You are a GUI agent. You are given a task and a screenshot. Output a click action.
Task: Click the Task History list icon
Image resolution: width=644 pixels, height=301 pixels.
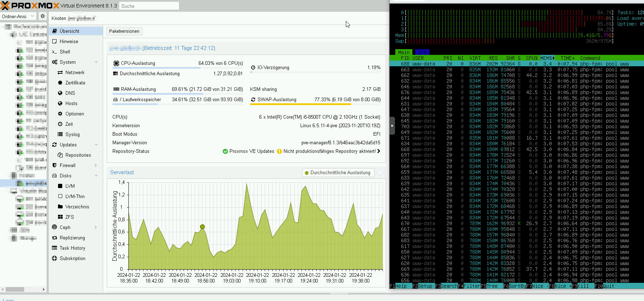click(x=54, y=248)
